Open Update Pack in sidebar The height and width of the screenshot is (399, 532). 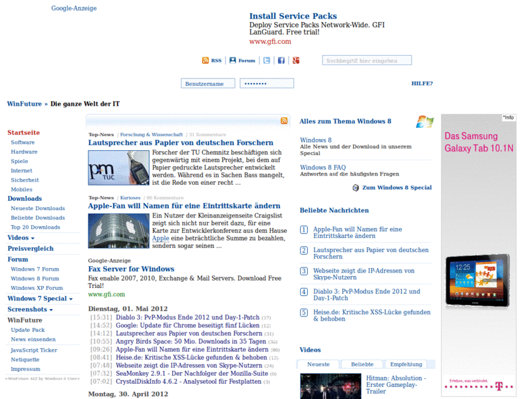(x=28, y=330)
